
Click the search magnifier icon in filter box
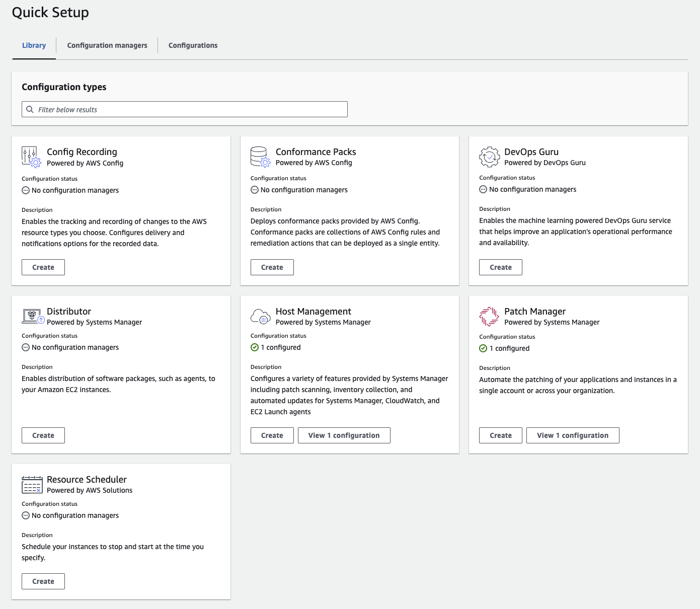coord(30,109)
